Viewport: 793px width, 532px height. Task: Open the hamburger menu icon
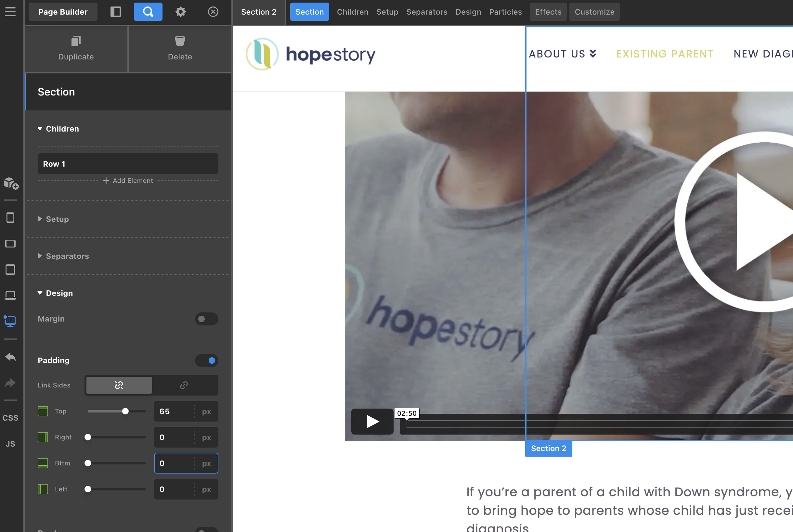point(10,12)
